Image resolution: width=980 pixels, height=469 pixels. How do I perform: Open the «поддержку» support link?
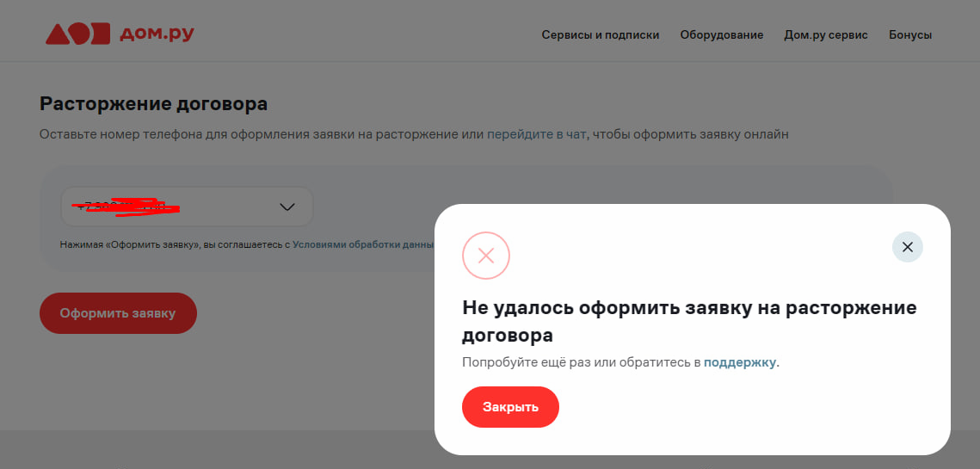739,362
